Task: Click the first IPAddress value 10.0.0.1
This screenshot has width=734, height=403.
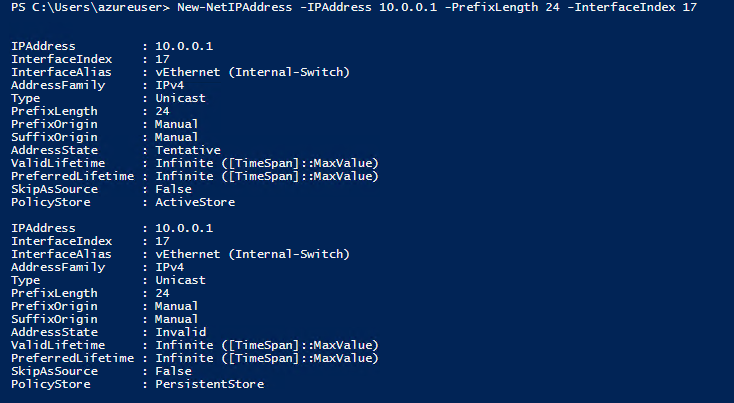Action: (x=184, y=46)
